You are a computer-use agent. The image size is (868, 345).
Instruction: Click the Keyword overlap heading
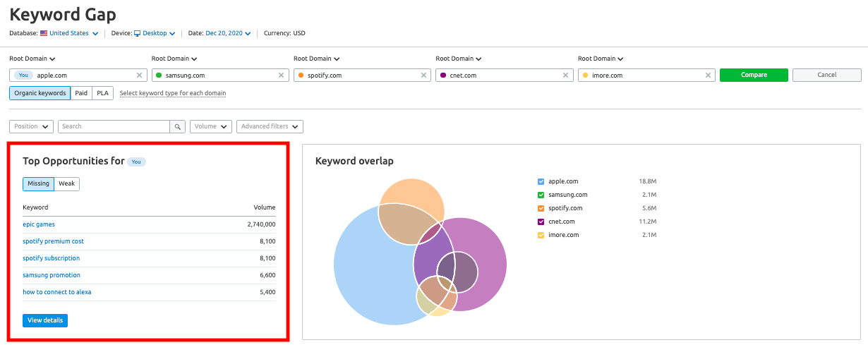(x=354, y=161)
